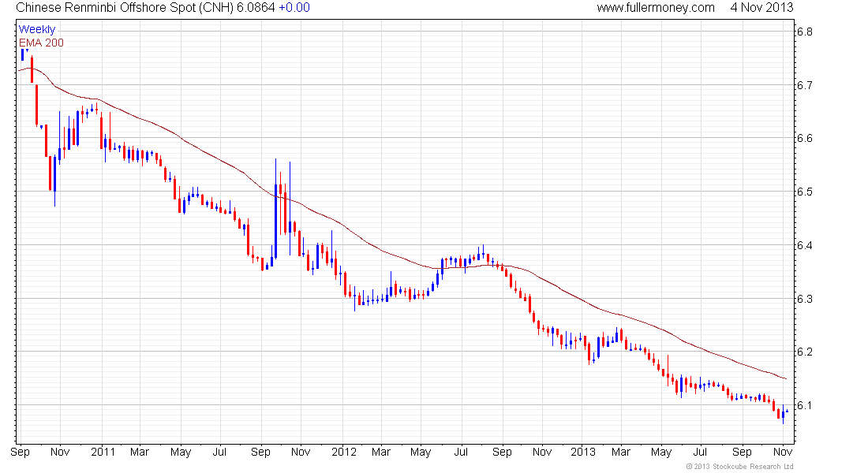Image resolution: width=868 pixels, height=473 pixels.
Task: Click the '2012' year label on time axis
Action: point(344,452)
